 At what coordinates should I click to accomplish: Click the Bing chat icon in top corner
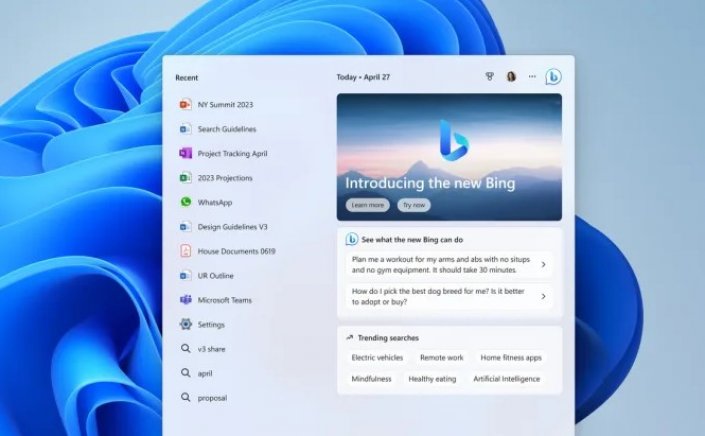point(553,77)
